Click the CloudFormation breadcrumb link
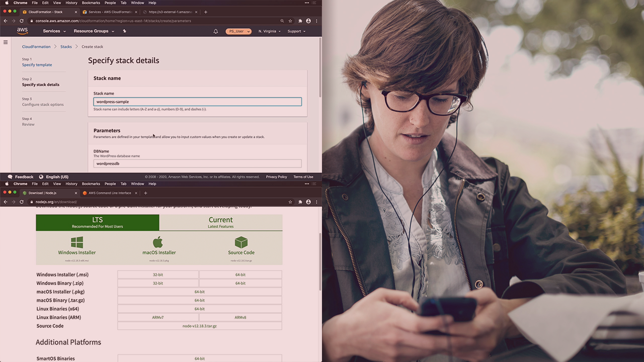Image resolution: width=644 pixels, height=362 pixels. coord(36,47)
